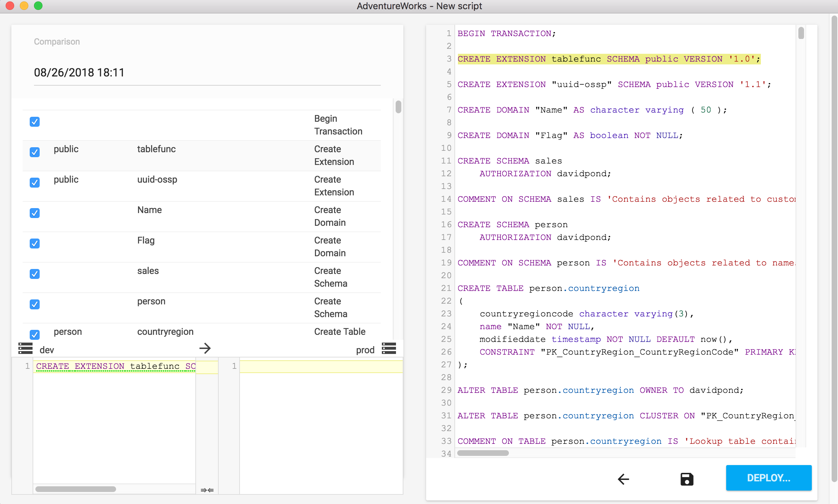Toggle the sales Create Schema checkbox

[35, 274]
